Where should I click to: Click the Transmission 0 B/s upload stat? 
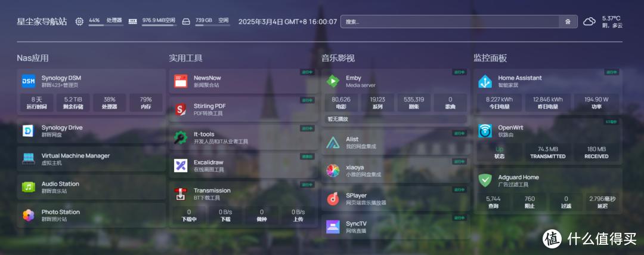pyautogui.click(x=298, y=216)
